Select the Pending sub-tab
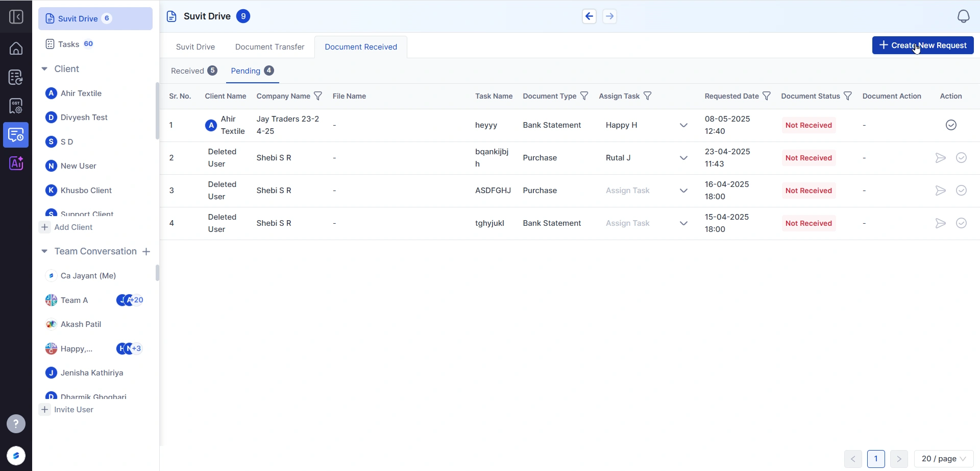The width and height of the screenshot is (980, 471). pyautogui.click(x=252, y=71)
